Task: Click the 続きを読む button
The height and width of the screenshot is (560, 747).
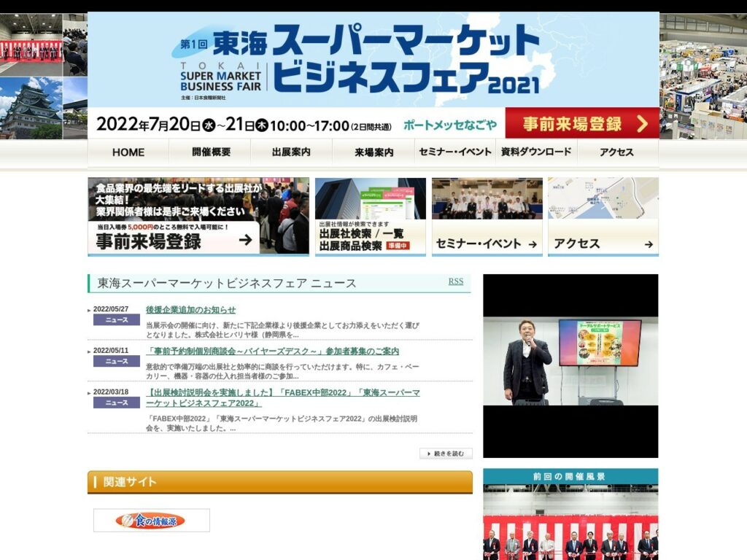Action: (x=446, y=454)
